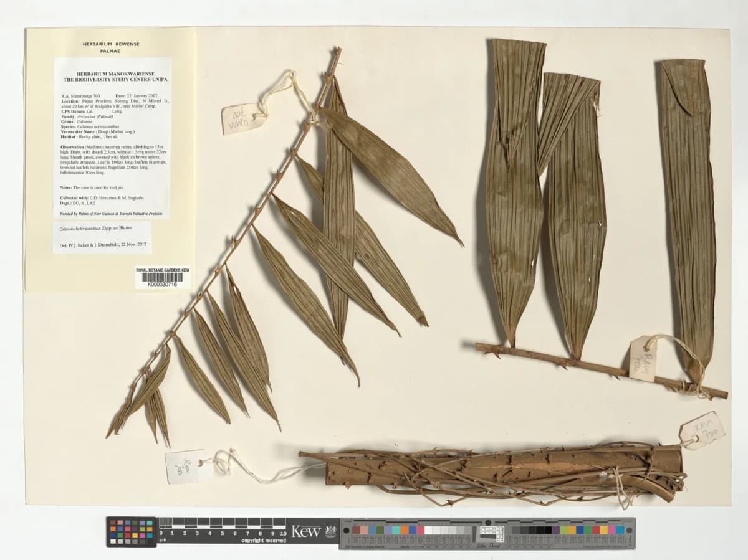Click the tag at the sheath bundle's right end

pyautogui.click(x=702, y=430)
